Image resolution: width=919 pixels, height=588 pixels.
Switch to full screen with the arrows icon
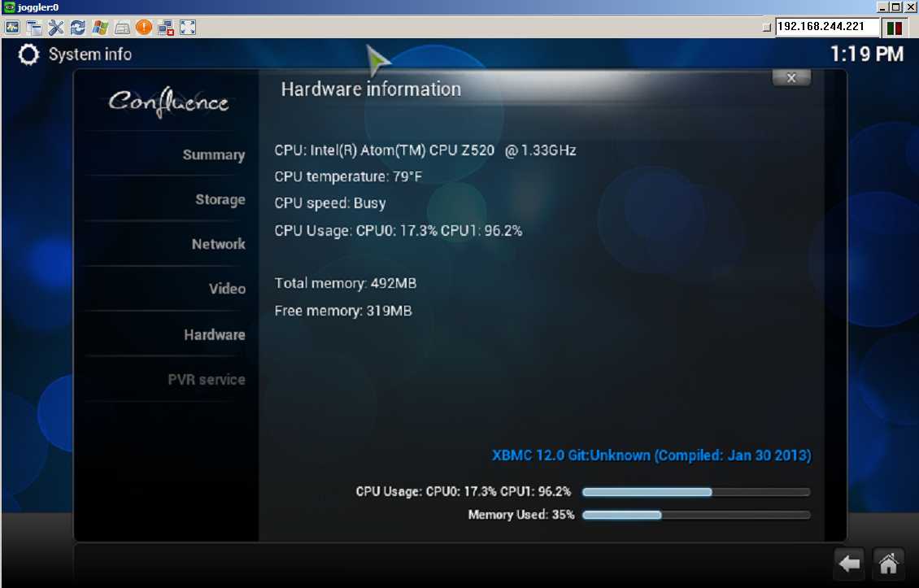click(188, 27)
